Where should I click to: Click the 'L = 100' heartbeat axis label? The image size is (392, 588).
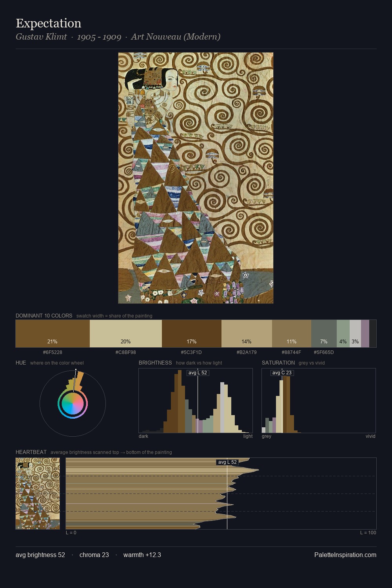pos(368,533)
